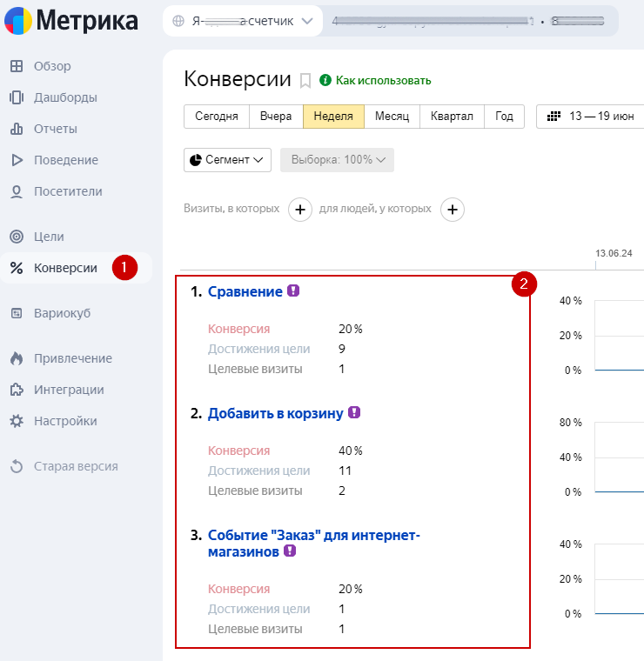Click the purple badge next to Добавить в корзину
The image size is (644, 661).
[x=354, y=413]
